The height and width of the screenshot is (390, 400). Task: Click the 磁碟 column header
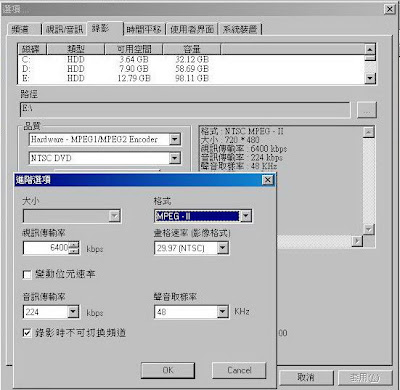coord(32,49)
